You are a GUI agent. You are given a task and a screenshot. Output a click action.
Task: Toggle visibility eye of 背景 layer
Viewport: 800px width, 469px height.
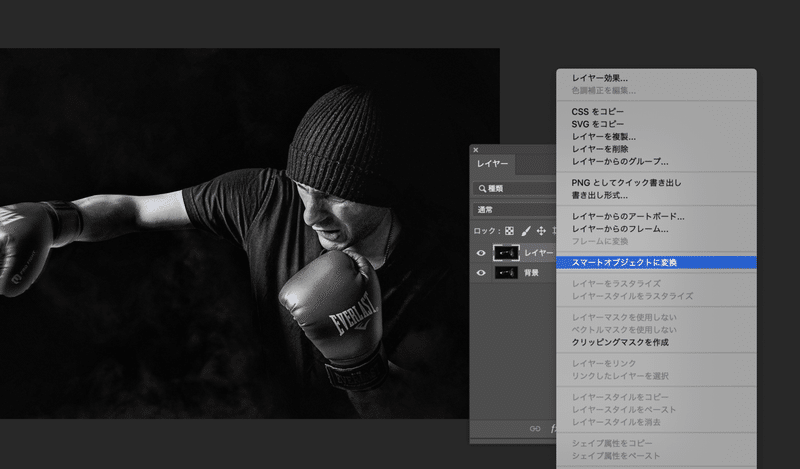[x=481, y=273]
